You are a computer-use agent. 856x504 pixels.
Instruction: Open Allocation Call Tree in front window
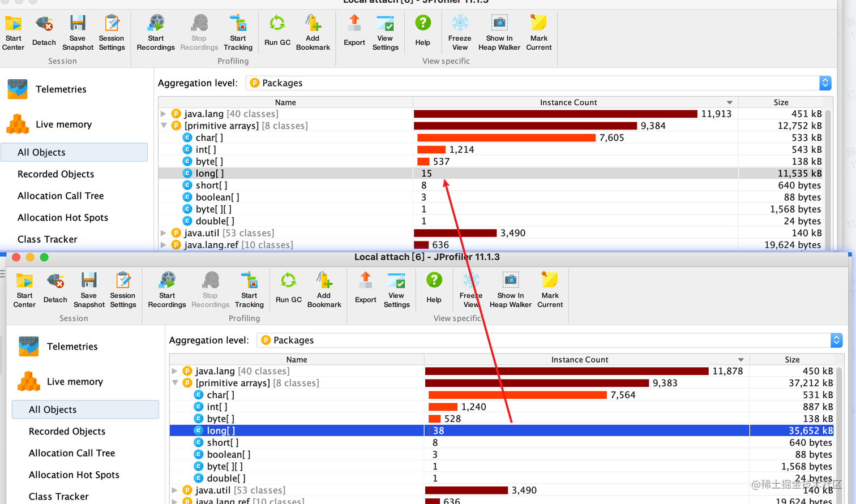(x=72, y=453)
